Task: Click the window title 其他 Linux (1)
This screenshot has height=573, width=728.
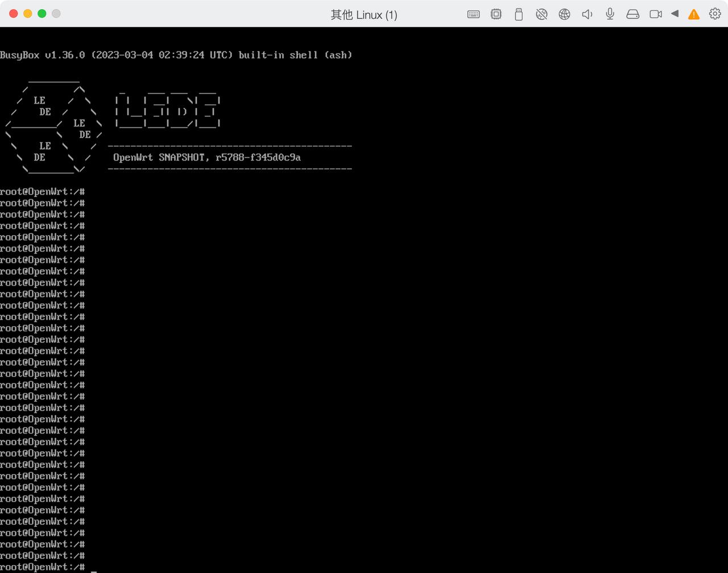Action: (364, 15)
